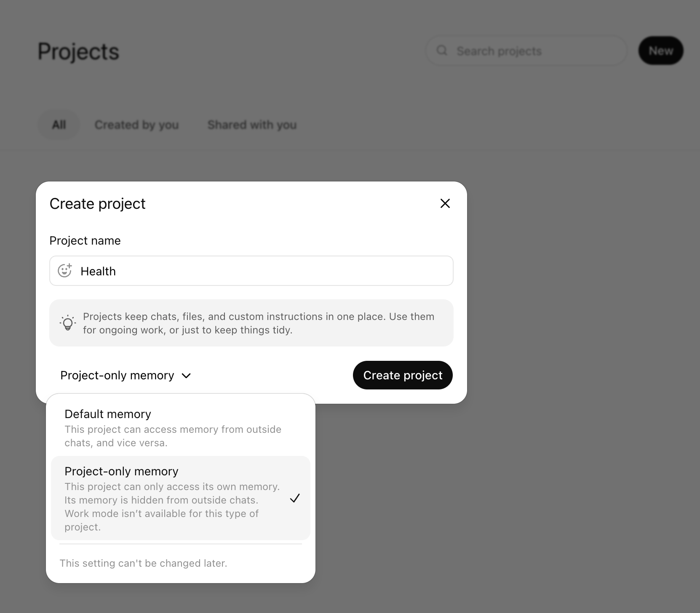Viewport: 700px width, 613px height.
Task: Click the search magnifier icon
Action: (442, 51)
